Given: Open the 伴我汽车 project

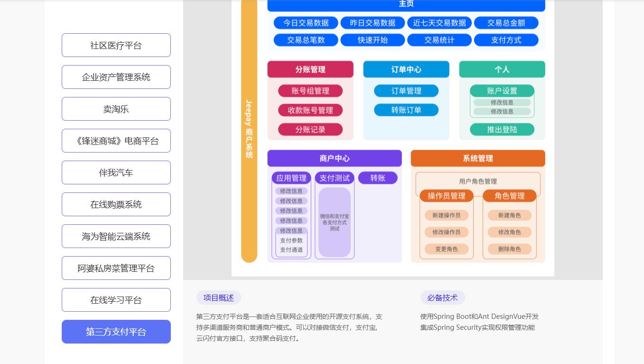Looking at the screenshot, I should tap(116, 172).
